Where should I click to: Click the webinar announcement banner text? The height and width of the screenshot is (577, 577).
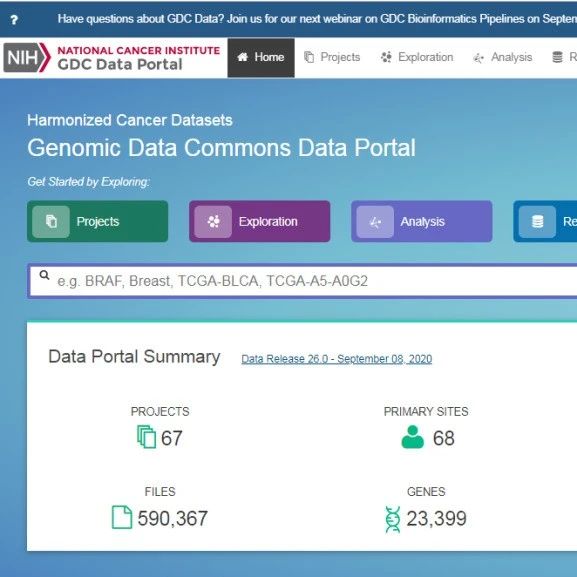(317, 19)
